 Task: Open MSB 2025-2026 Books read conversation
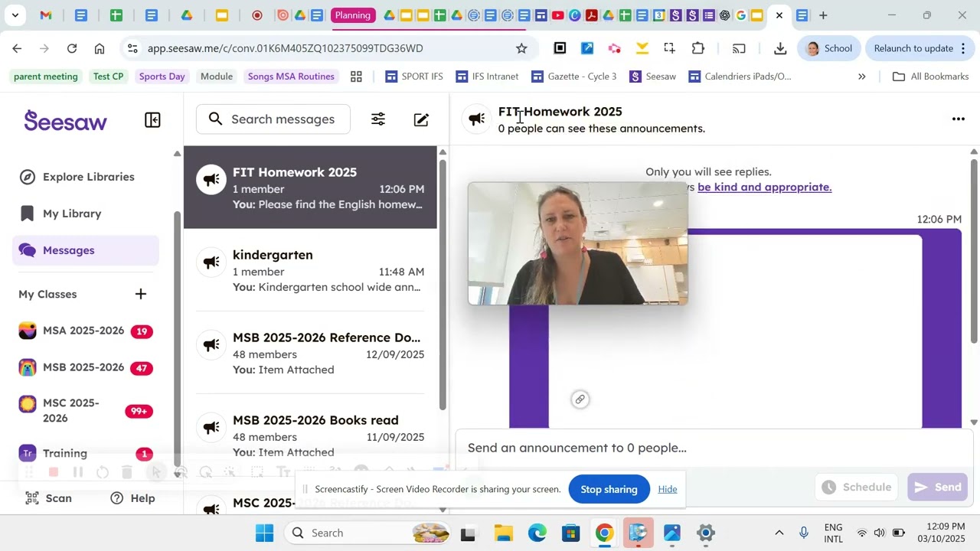tap(311, 435)
